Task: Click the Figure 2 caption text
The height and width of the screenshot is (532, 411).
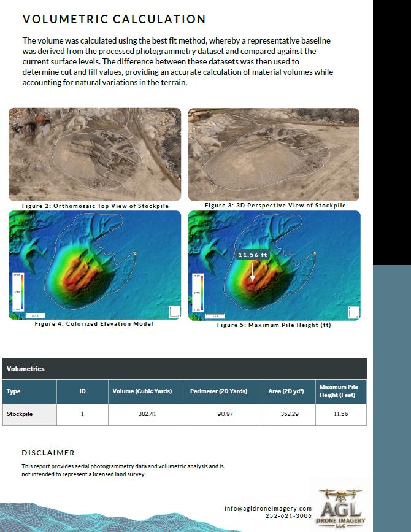Action: click(95, 206)
